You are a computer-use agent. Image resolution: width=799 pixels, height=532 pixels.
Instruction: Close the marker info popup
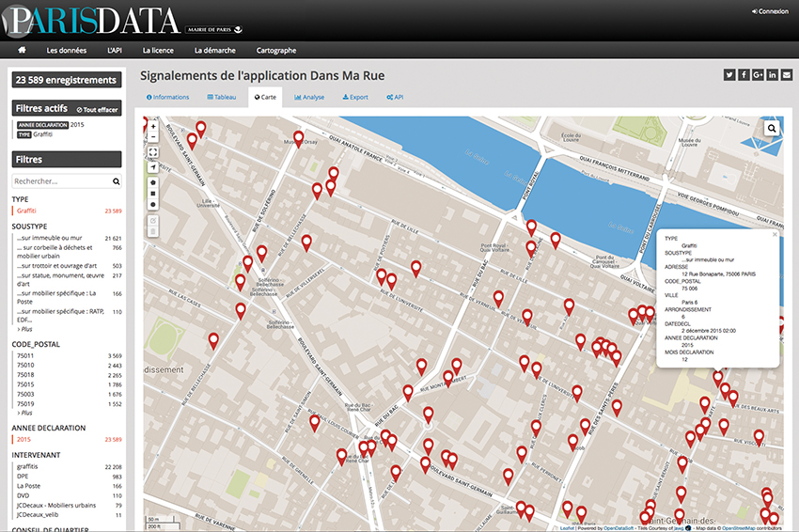775,234
